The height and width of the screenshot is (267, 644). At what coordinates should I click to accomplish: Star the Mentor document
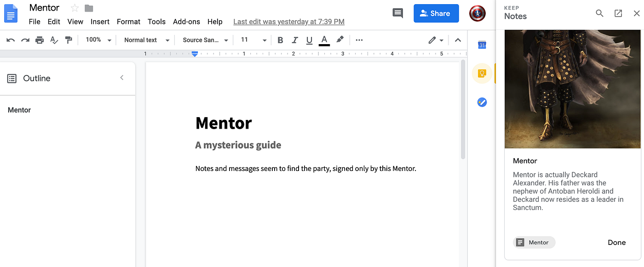point(75,8)
